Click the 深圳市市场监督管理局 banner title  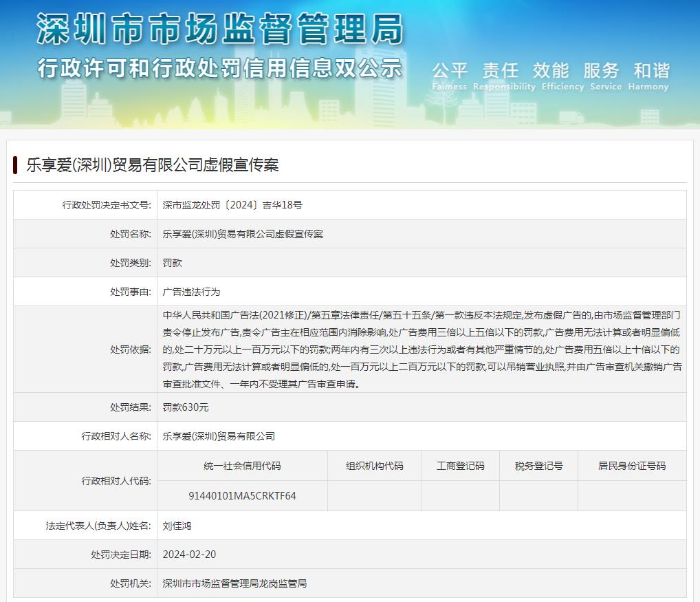[219, 30]
